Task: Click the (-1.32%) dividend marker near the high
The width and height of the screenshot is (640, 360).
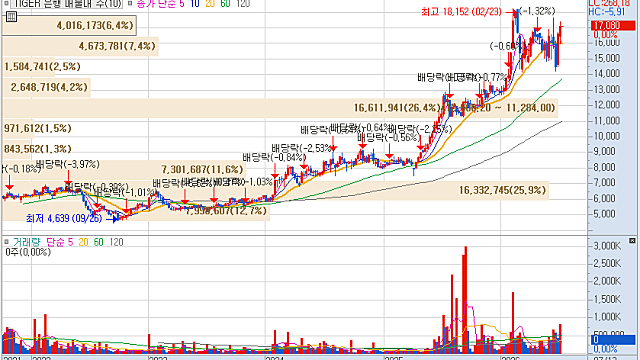Action: click(537, 11)
